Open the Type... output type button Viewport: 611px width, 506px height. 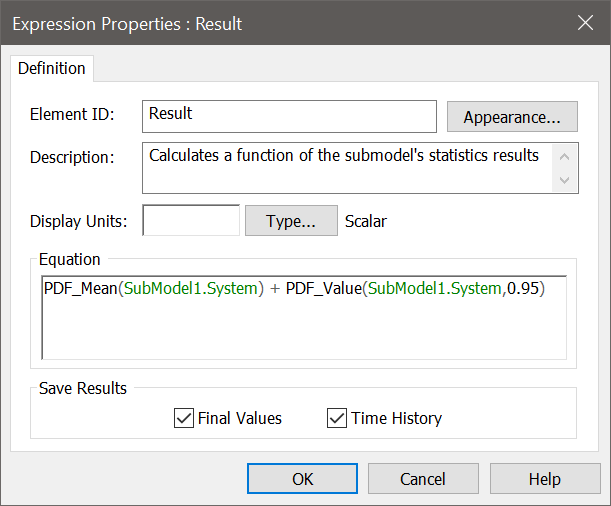click(291, 221)
